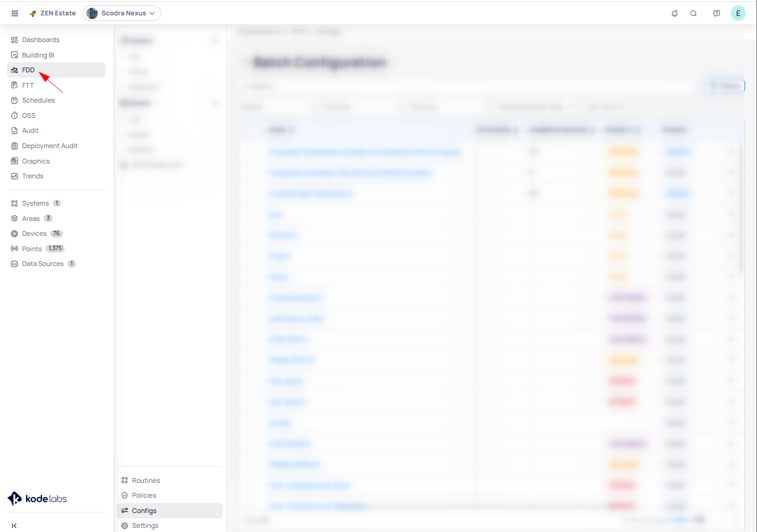The width and height of the screenshot is (757, 532).
Task: Open the notifications bell
Action: pos(674,13)
